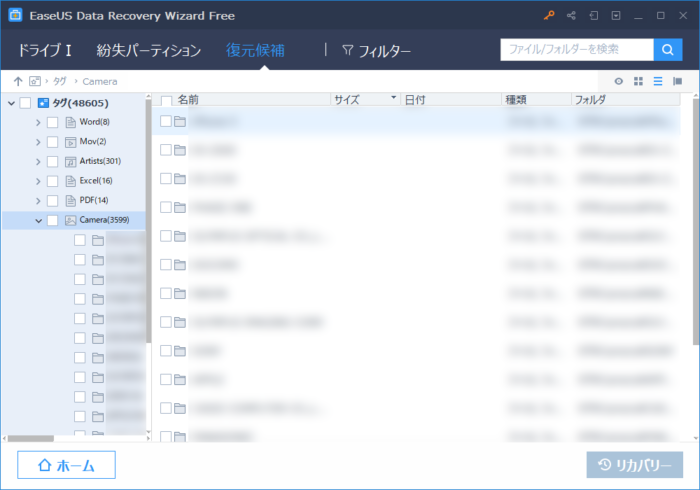The height and width of the screenshot is (490, 700).
Task: Expand the Artists(301) tree node
Action: [38, 162]
